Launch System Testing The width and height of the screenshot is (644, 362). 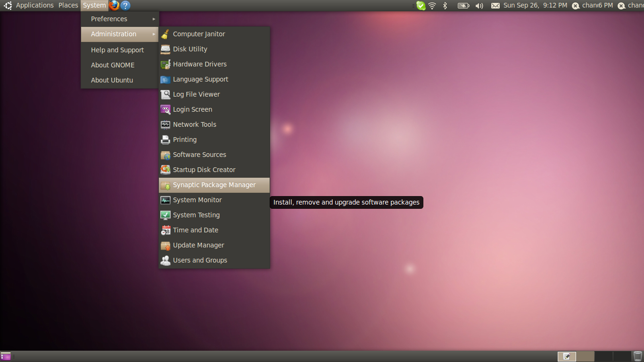point(215,215)
